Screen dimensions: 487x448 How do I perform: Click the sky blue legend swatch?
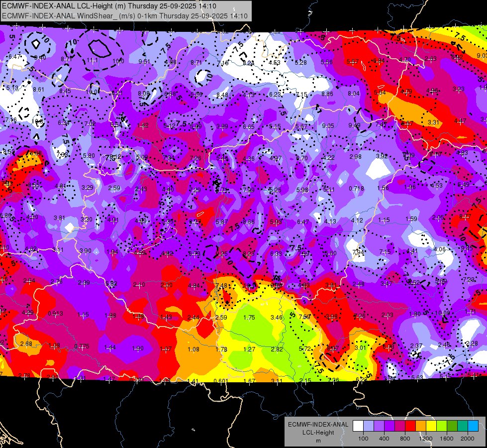[473, 426]
